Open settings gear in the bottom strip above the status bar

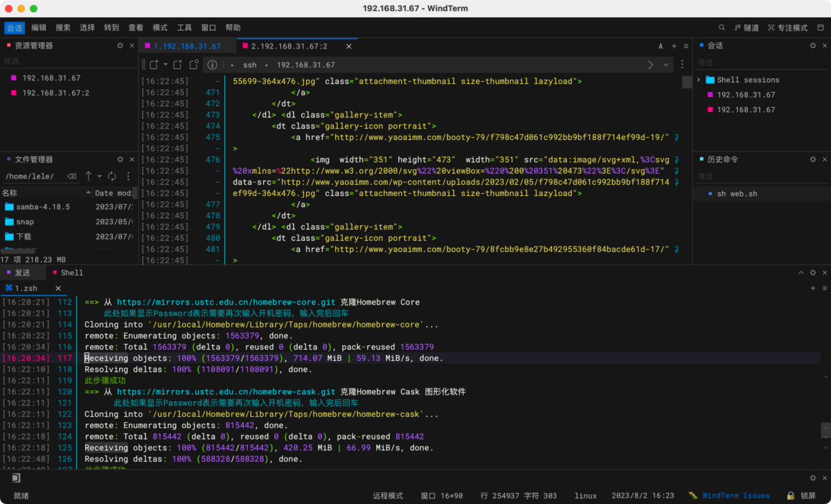pyautogui.click(x=813, y=478)
